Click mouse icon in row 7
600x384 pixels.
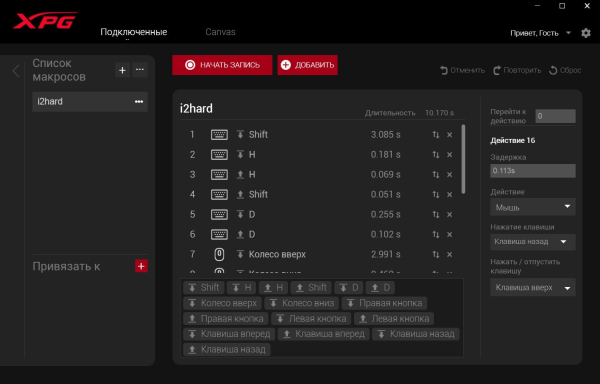pyautogui.click(x=219, y=254)
